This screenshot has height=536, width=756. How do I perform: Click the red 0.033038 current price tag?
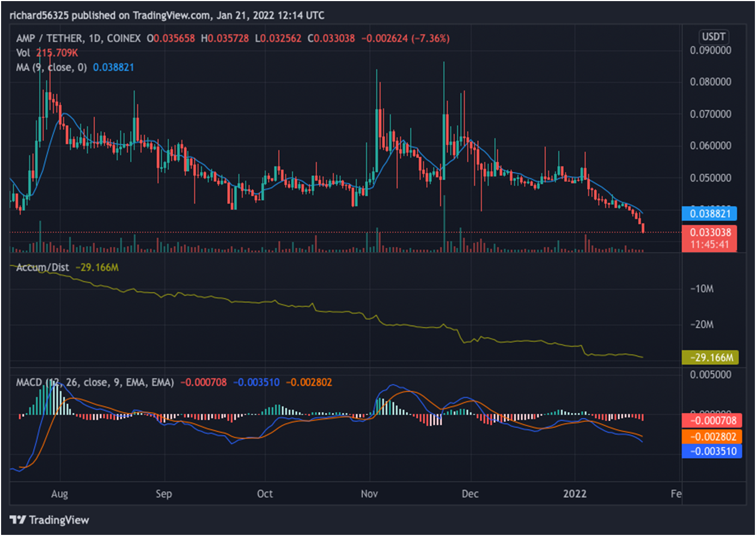pos(710,233)
